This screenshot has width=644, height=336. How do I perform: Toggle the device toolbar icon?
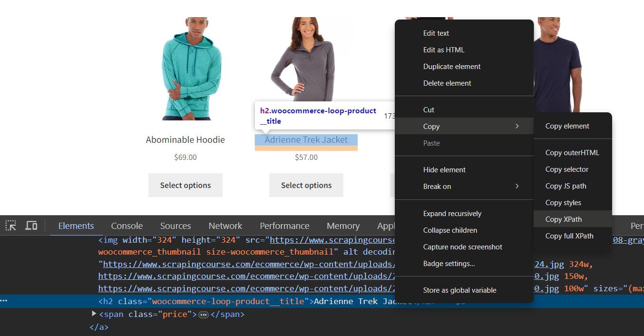[31, 226]
